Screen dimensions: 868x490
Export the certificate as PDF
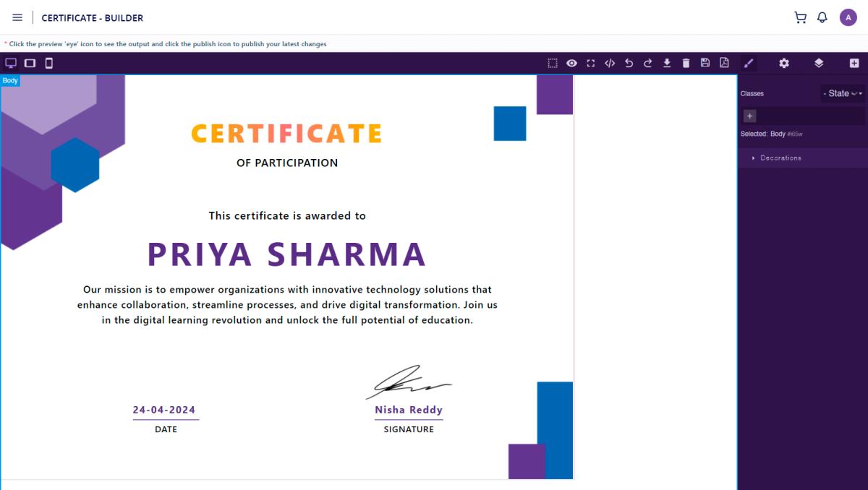coord(723,63)
